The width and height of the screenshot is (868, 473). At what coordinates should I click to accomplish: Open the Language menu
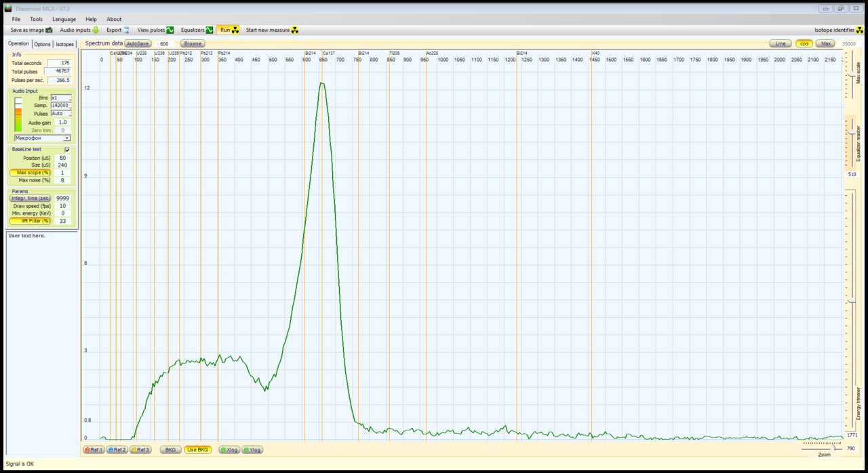(64, 19)
